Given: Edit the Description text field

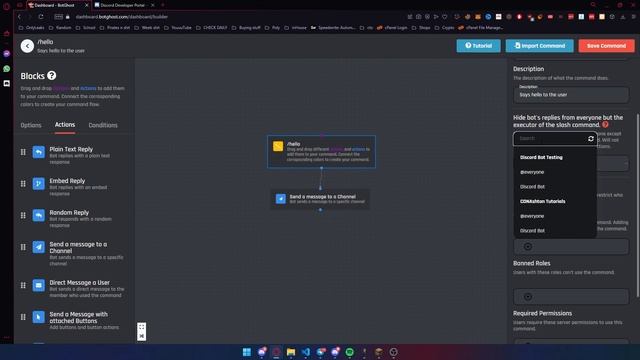Looking at the screenshot, I should (571, 95).
